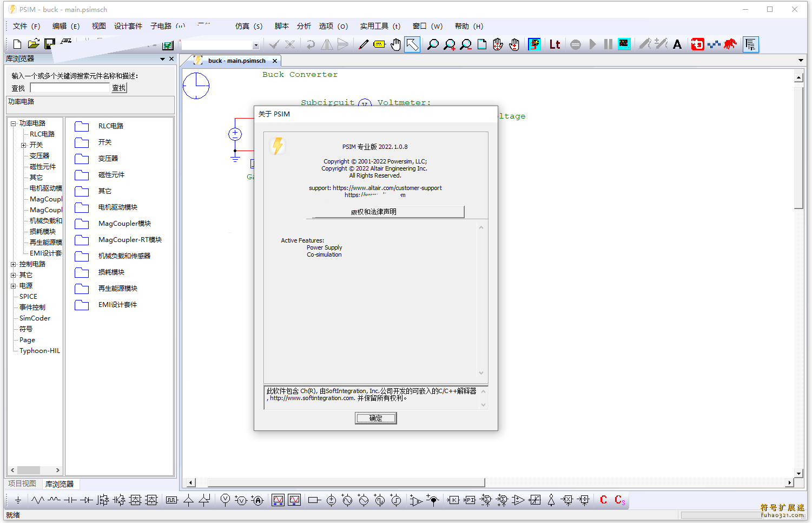This screenshot has width=812, height=523.
Task: Place the DC voltage source element
Action: pyautogui.click(x=332, y=500)
